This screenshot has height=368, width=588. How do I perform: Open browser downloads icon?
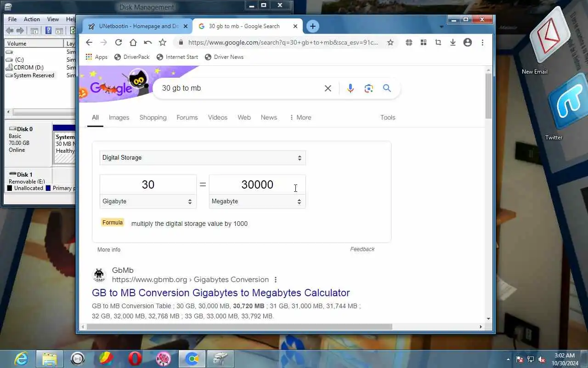tap(453, 42)
